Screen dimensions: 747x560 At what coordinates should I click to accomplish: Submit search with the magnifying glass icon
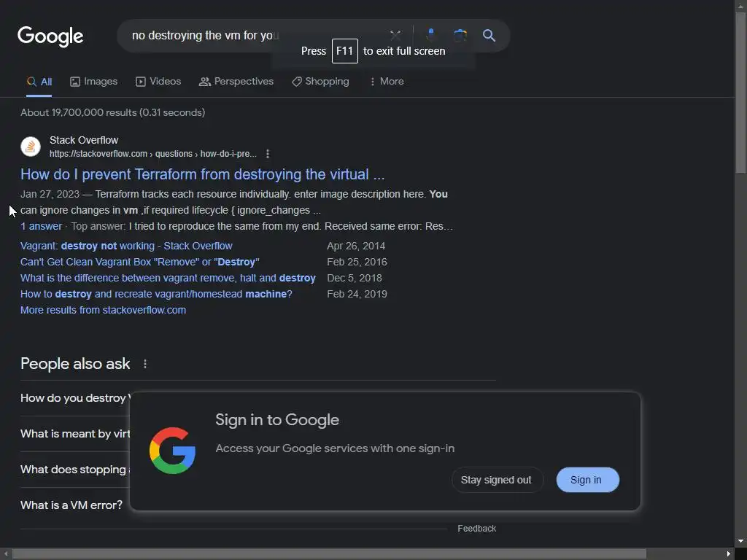[489, 35]
